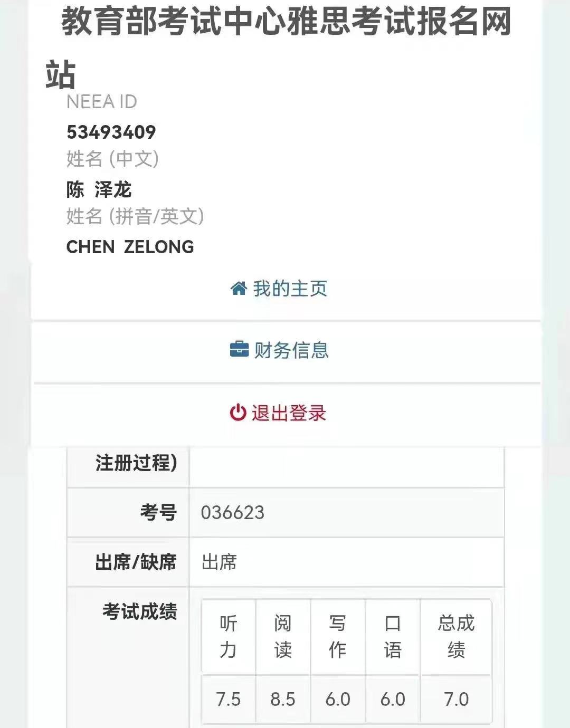Viewport: 570px width, 728px height.
Task: Select the reading score 8.5
Action: pos(283,699)
